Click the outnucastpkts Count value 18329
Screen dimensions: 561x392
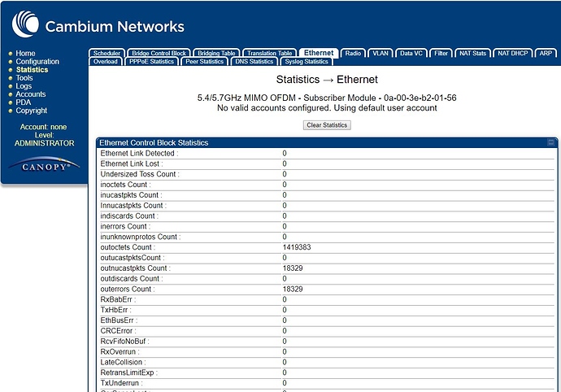[293, 268]
